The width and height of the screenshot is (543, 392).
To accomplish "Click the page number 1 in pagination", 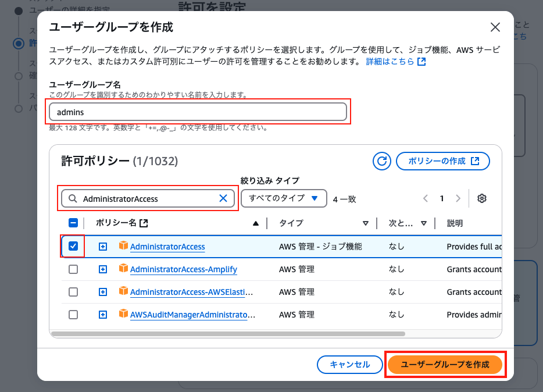I will (x=442, y=198).
